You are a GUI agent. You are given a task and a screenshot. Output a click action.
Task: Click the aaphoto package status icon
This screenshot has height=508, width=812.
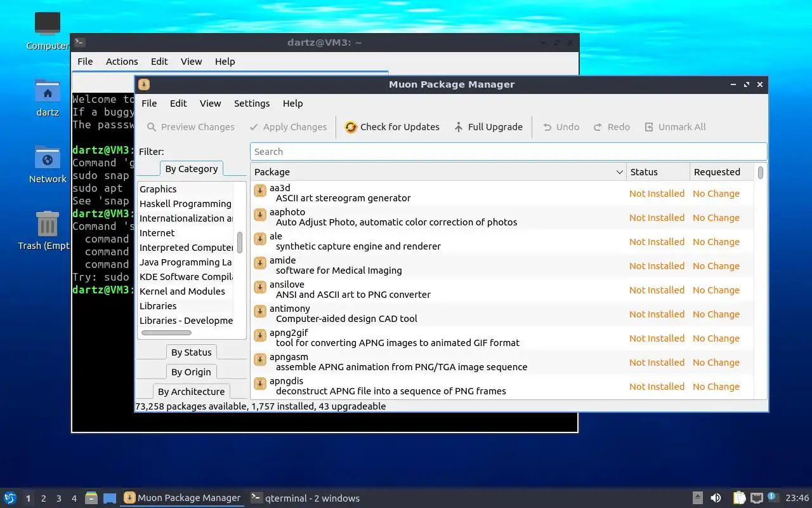(x=260, y=215)
